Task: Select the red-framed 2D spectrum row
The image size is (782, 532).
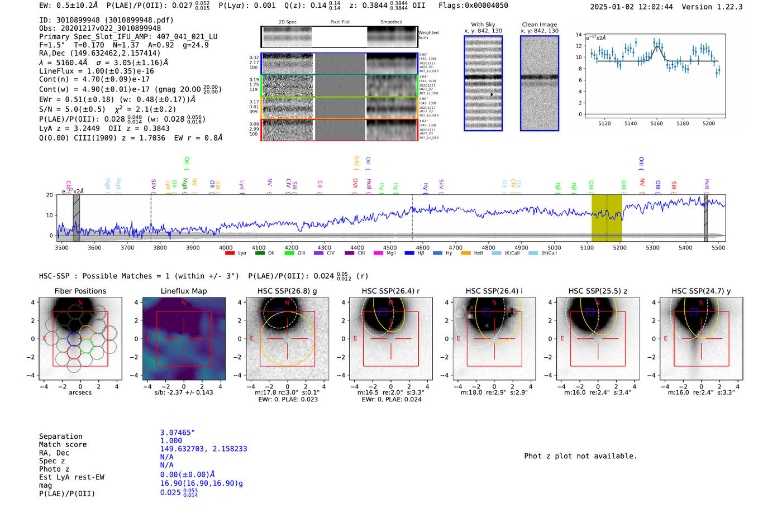Action: click(x=340, y=130)
